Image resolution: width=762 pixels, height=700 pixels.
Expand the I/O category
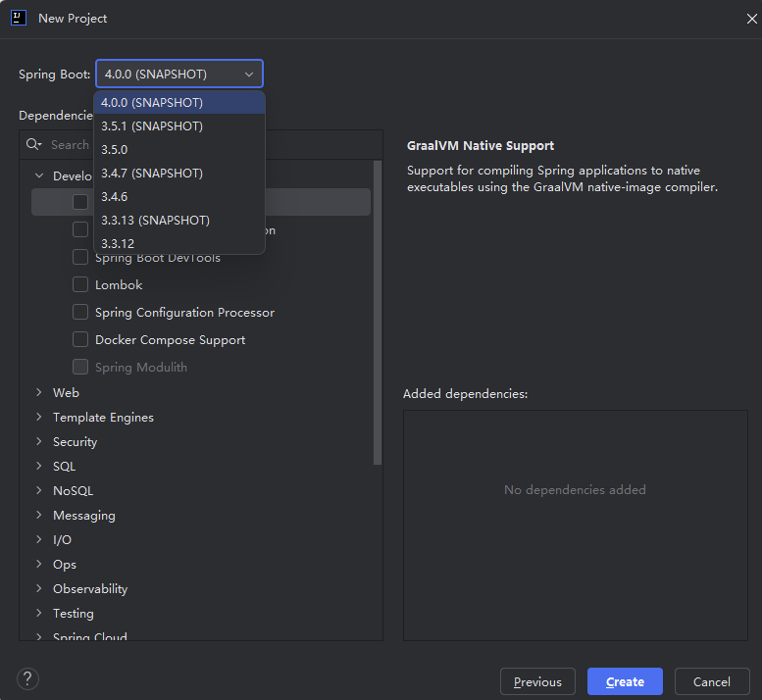(x=39, y=539)
